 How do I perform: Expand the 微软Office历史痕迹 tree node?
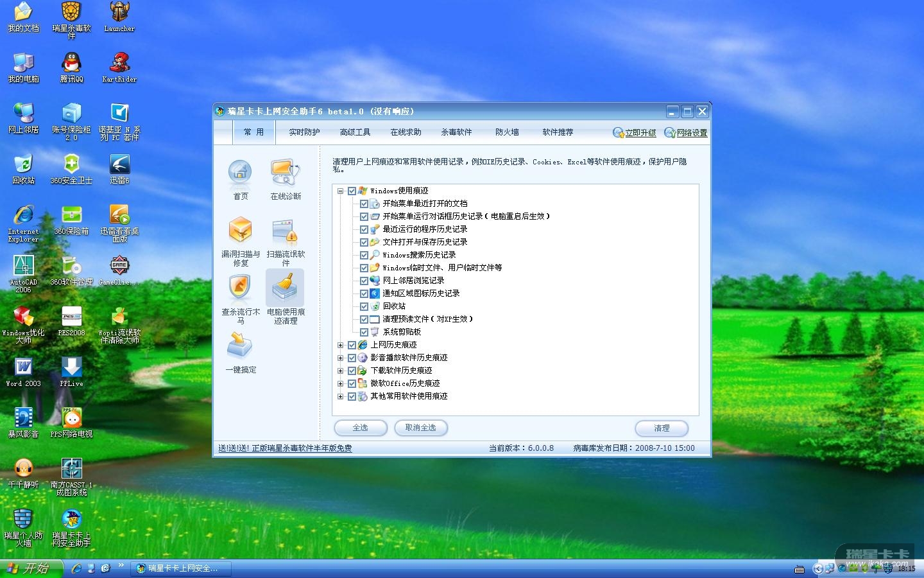340,383
